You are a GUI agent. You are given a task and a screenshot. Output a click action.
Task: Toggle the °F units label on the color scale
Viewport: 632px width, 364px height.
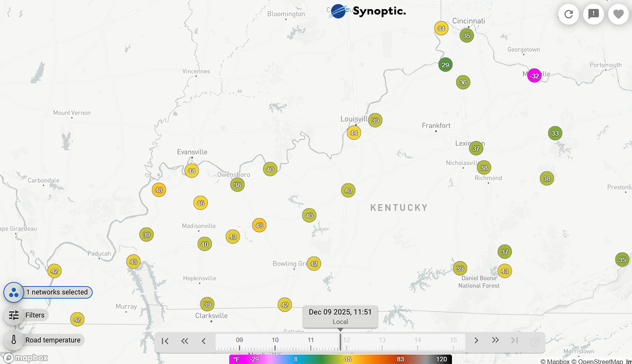pyautogui.click(x=236, y=359)
